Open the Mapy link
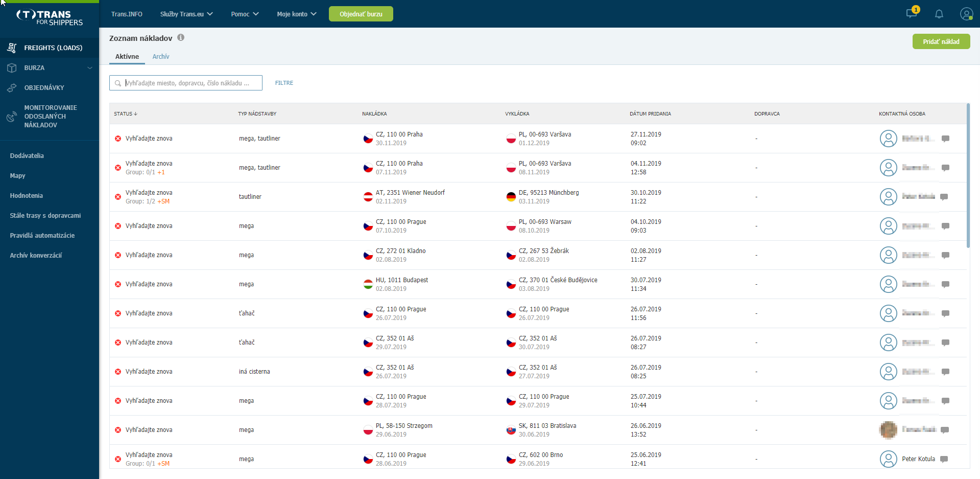 point(17,176)
